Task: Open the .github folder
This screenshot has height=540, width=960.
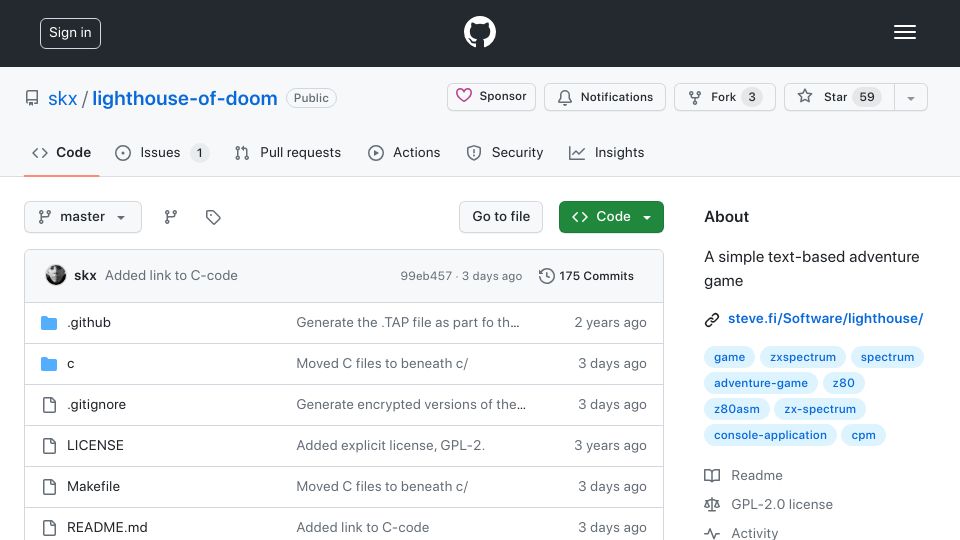Action: (x=89, y=323)
